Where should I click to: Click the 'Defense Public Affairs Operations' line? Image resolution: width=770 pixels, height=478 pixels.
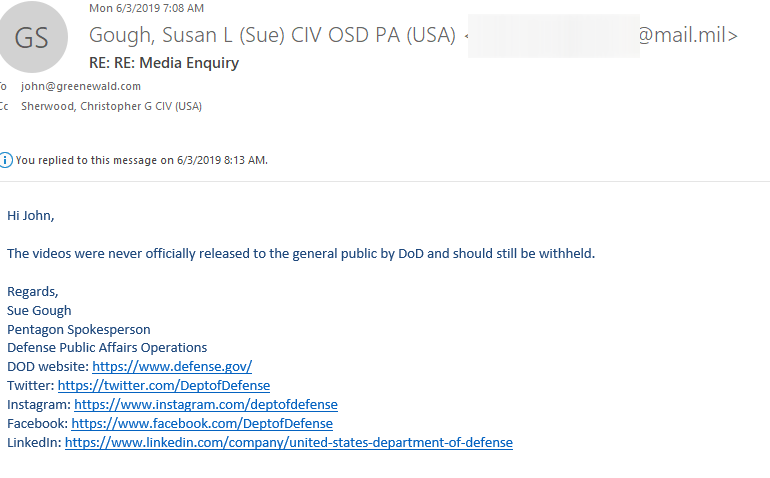point(107,348)
